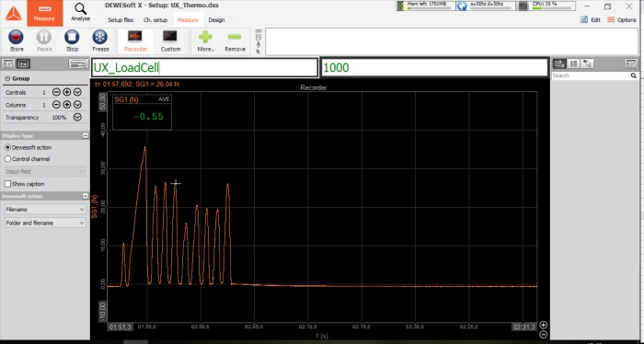
Task: Click the channel Search field
Action: click(x=591, y=75)
